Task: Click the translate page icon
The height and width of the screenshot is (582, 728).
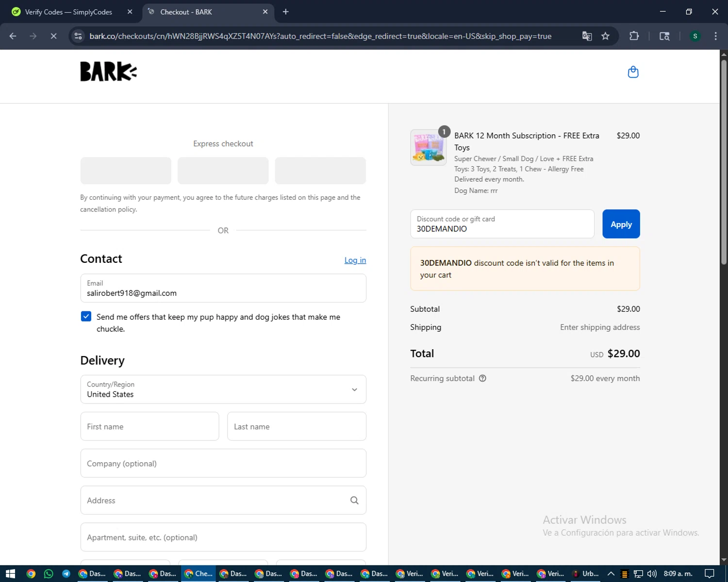Action: pyautogui.click(x=587, y=36)
